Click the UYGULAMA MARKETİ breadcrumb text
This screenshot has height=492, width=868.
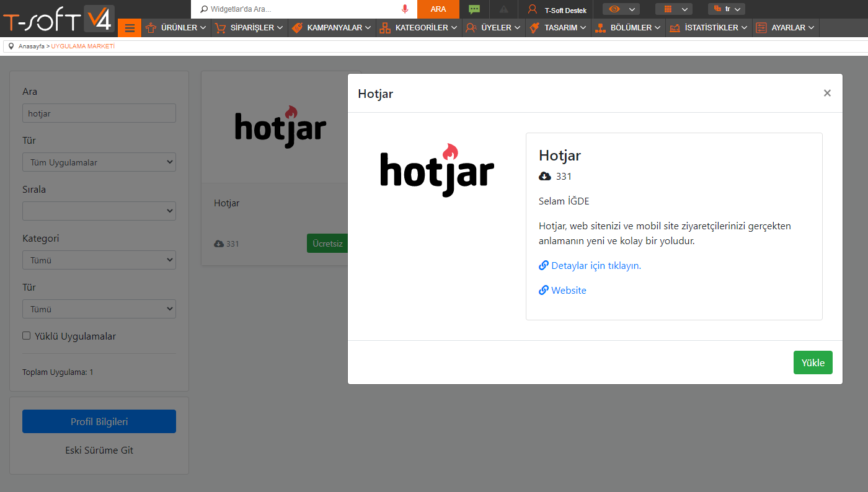[x=83, y=46]
